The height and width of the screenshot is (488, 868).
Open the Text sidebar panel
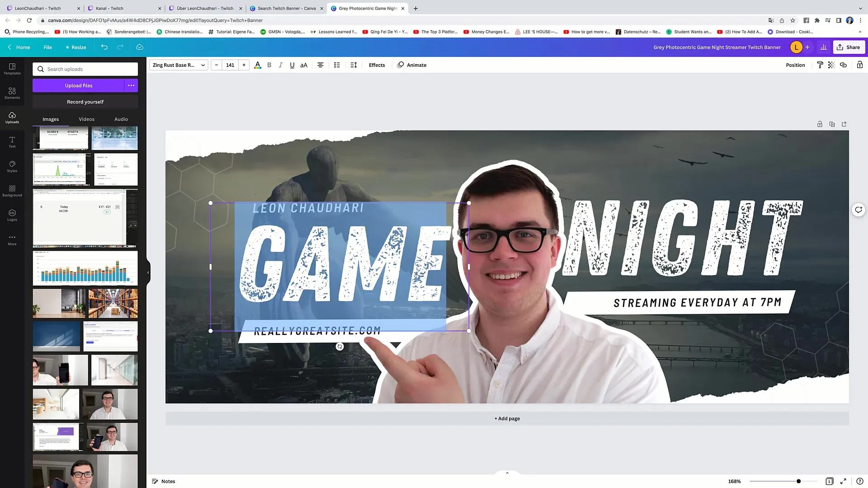12,142
